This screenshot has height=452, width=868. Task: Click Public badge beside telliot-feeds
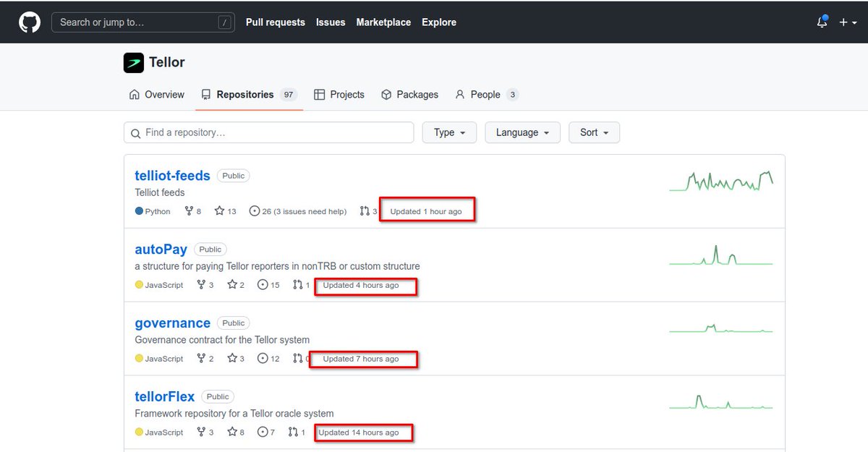point(234,176)
